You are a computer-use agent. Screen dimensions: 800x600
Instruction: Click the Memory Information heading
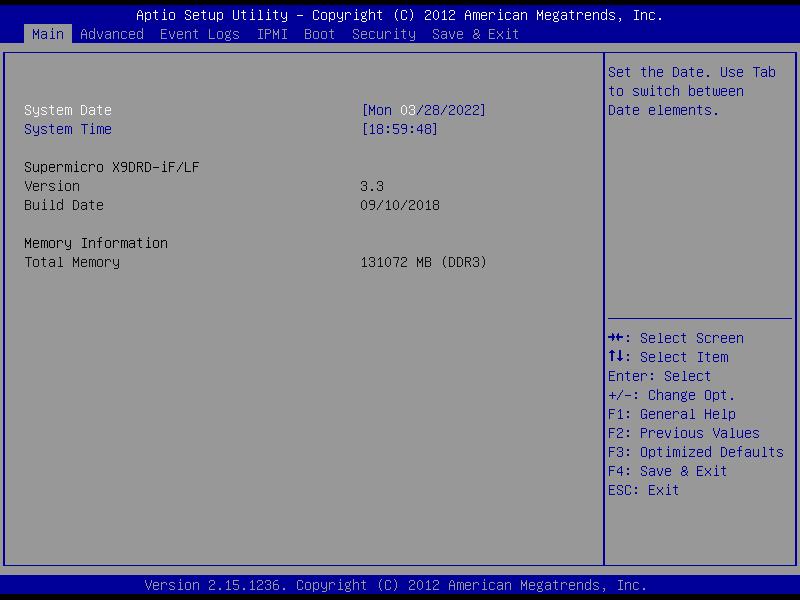click(x=96, y=243)
